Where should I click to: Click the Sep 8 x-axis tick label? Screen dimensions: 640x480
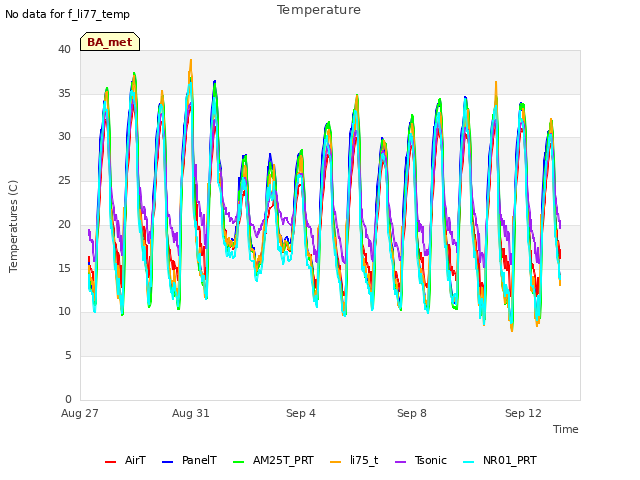(x=412, y=413)
